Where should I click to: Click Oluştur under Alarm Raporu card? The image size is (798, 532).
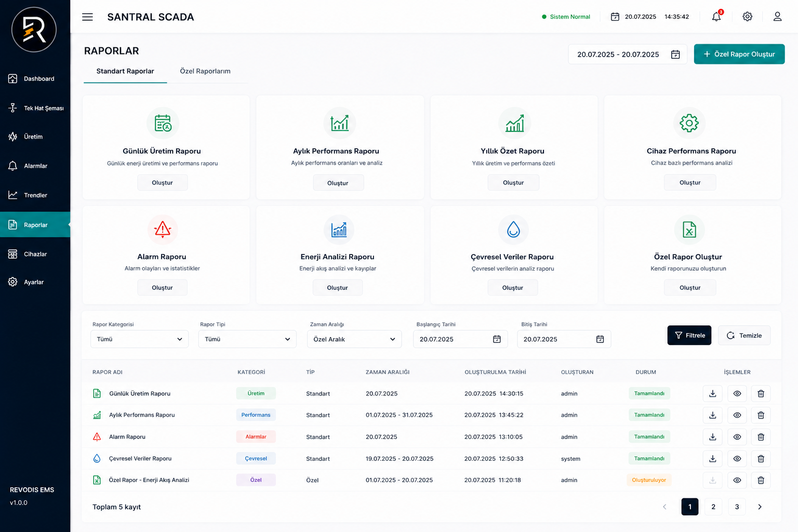(162, 288)
